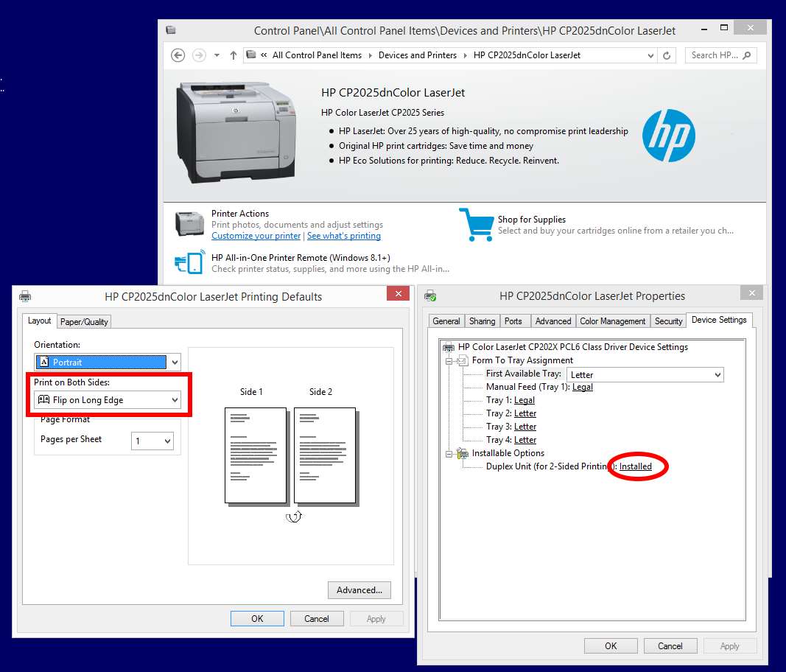Switch to the Layout tab
This screenshot has width=786, height=672.
(39, 321)
